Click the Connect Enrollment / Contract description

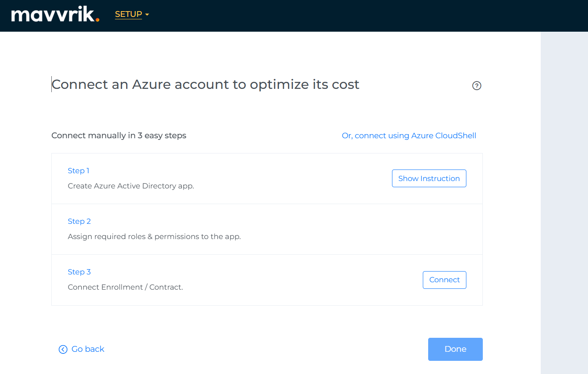(x=125, y=287)
